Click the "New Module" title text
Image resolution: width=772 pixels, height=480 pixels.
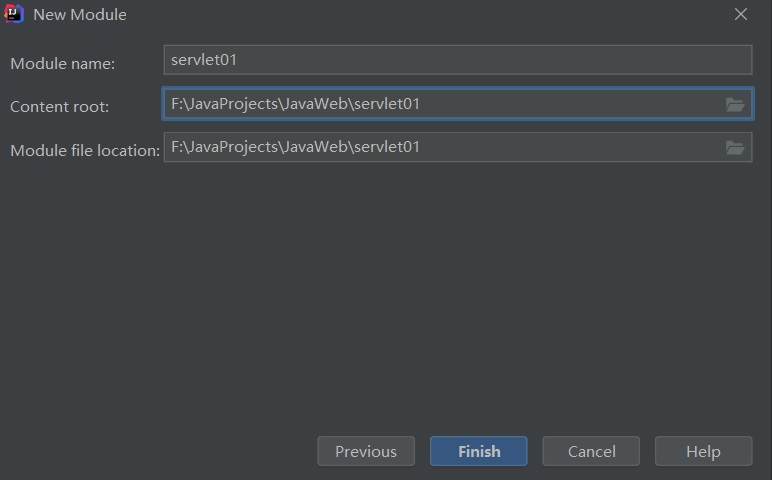click(x=80, y=15)
